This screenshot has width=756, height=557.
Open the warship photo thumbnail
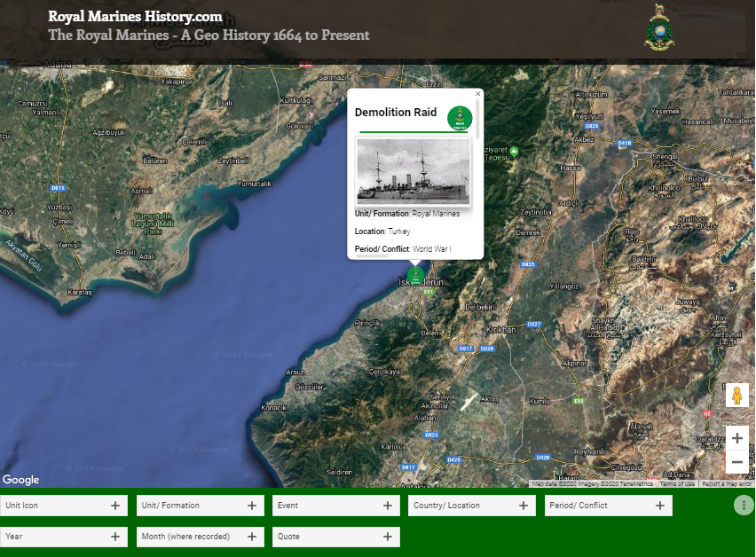(x=413, y=171)
